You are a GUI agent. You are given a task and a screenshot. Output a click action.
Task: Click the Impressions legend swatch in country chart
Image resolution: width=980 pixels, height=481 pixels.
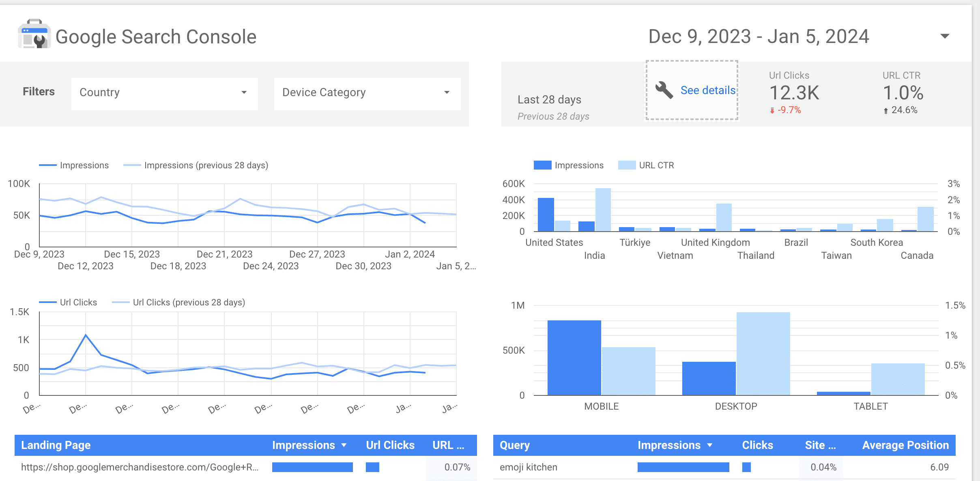pos(542,165)
